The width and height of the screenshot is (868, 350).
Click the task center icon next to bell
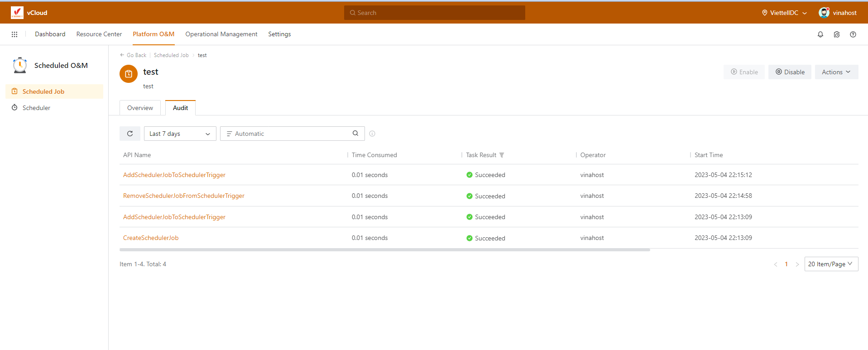point(836,34)
